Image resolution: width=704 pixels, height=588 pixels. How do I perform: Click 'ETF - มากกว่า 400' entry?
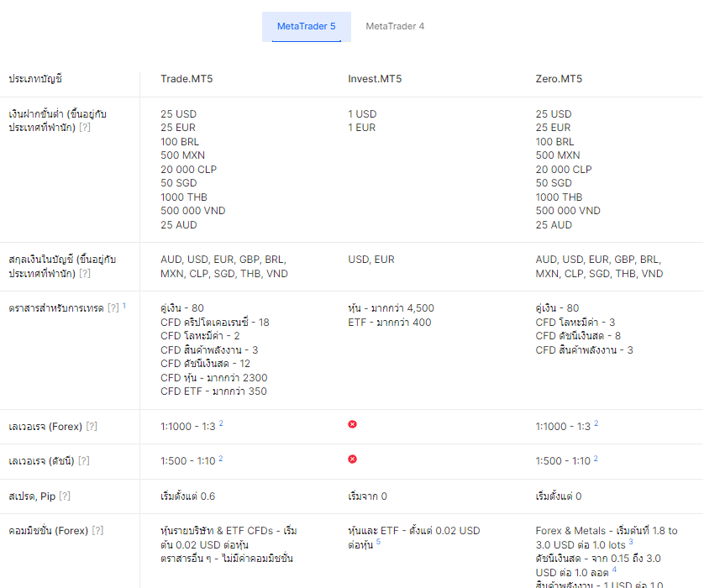pos(390,323)
